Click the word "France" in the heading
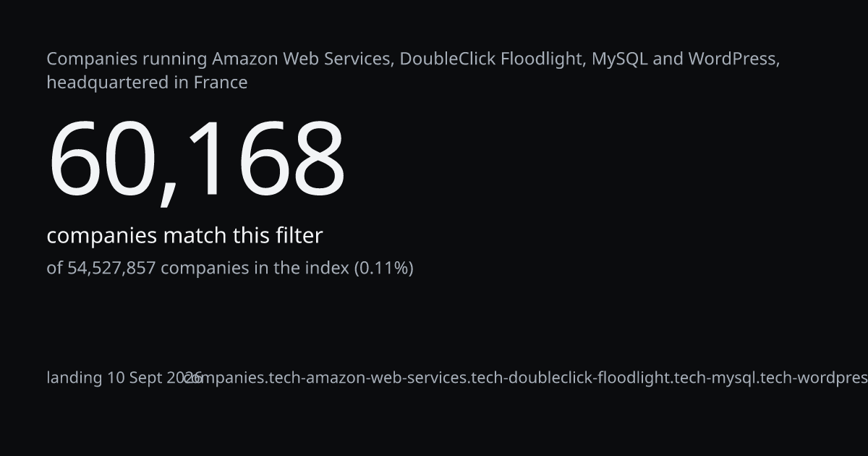 (220, 83)
